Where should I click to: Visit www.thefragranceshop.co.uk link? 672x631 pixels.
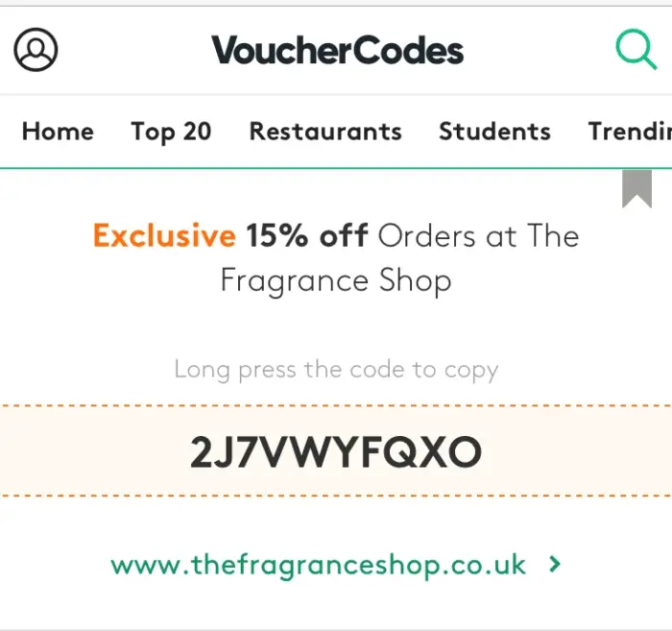click(x=318, y=565)
